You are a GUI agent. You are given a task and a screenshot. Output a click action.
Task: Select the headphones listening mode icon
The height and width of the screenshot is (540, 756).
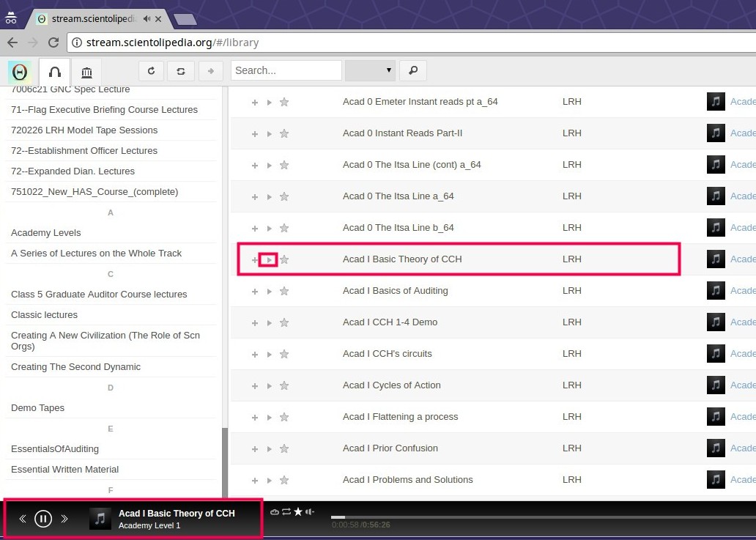coord(54,71)
